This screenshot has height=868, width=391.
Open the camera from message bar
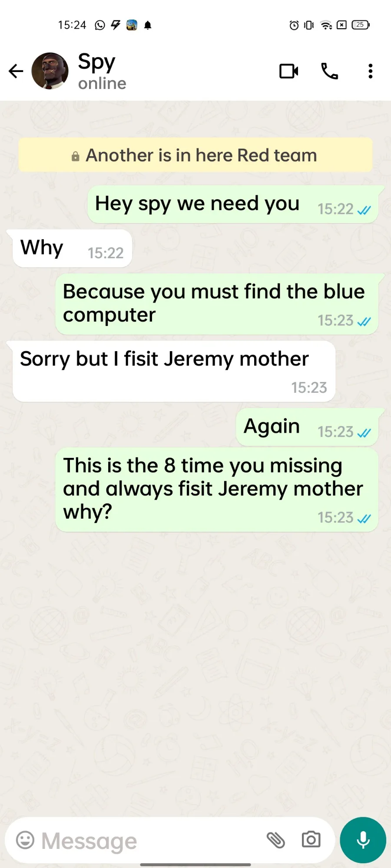(311, 840)
